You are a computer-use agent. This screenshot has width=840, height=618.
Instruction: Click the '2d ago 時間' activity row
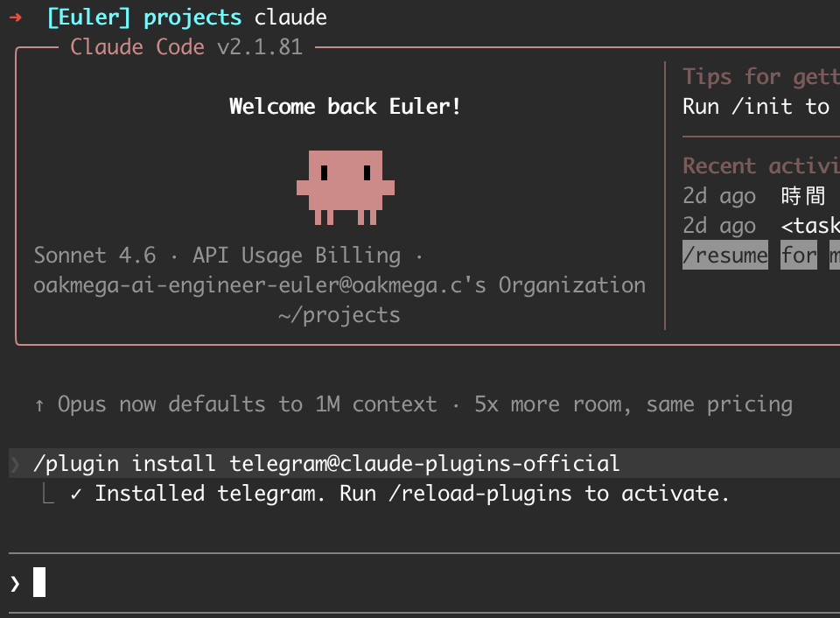[x=753, y=195]
